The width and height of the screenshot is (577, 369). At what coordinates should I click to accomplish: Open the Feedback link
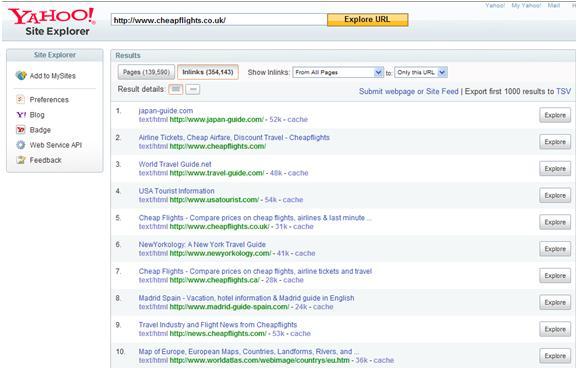46,160
